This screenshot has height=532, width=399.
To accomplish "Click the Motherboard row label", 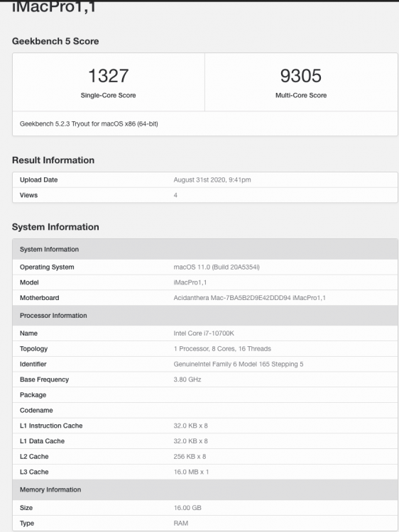I will click(x=39, y=298).
